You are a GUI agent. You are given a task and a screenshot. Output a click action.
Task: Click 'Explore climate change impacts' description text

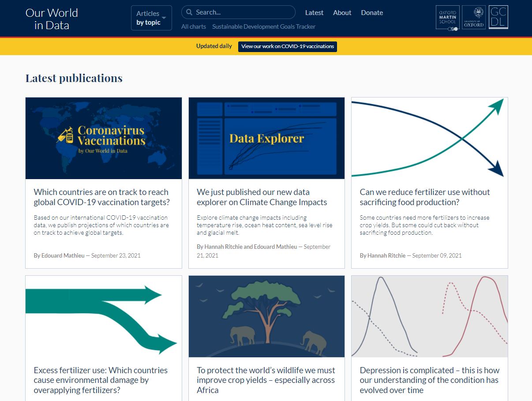coord(265,225)
